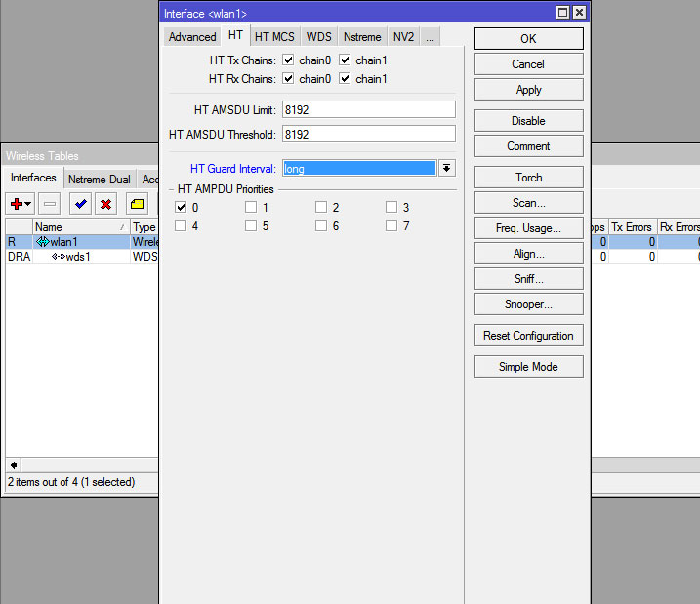Enable HT AMPDU priority 5 checkbox
Viewport: 700px width, 604px height.
(x=251, y=226)
